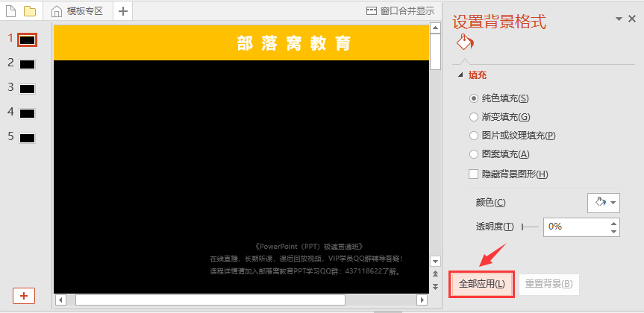This screenshot has height=313, width=644.
Task: Select slide 4 thumbnail
Action: pos(28,113)
